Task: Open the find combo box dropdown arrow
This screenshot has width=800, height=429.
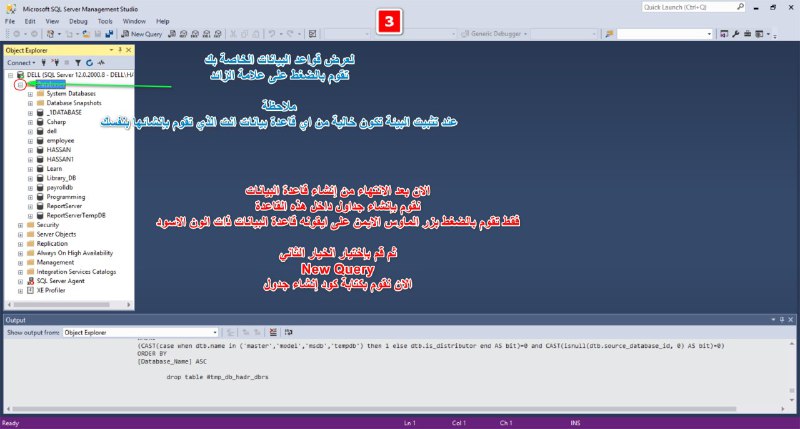Action: [709, 34]
